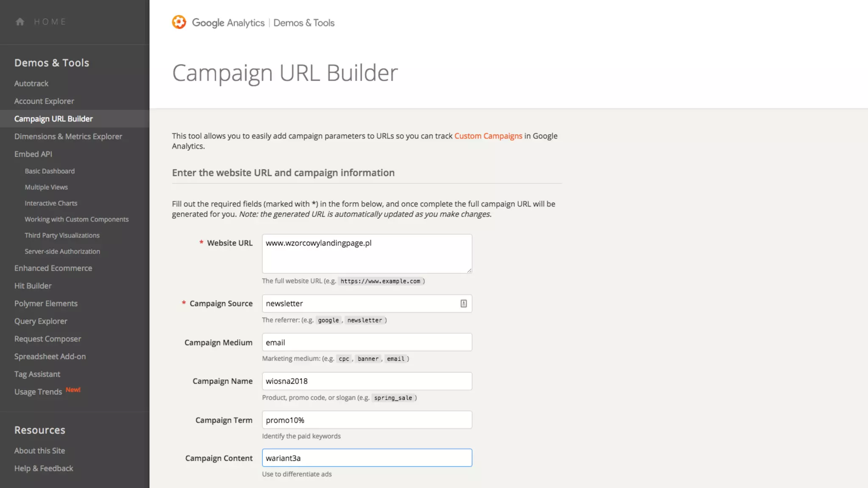This screenshot has width=868, height=488.
Task: Click the Website URL text area
Action: coord(367,253)
